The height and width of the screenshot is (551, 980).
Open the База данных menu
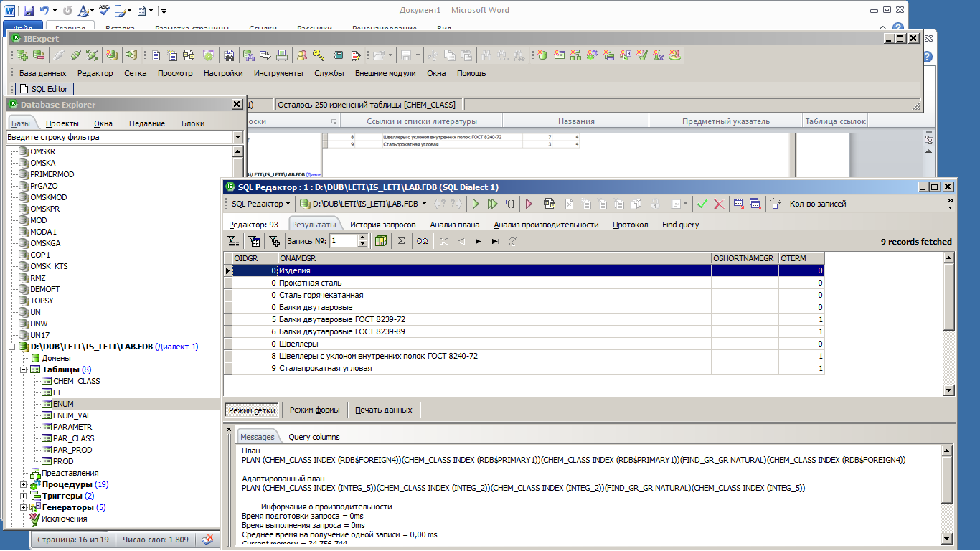[42, 73]
